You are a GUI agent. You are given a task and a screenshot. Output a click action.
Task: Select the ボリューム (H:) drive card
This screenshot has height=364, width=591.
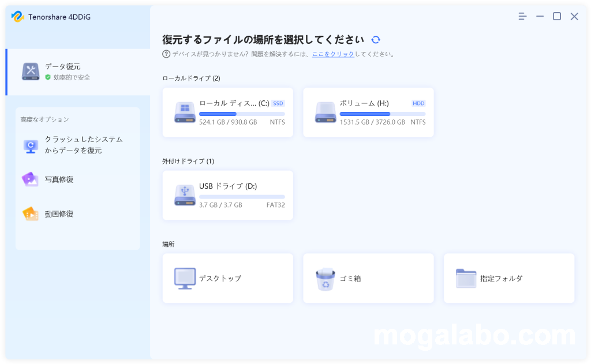click(x=368, y=112)
